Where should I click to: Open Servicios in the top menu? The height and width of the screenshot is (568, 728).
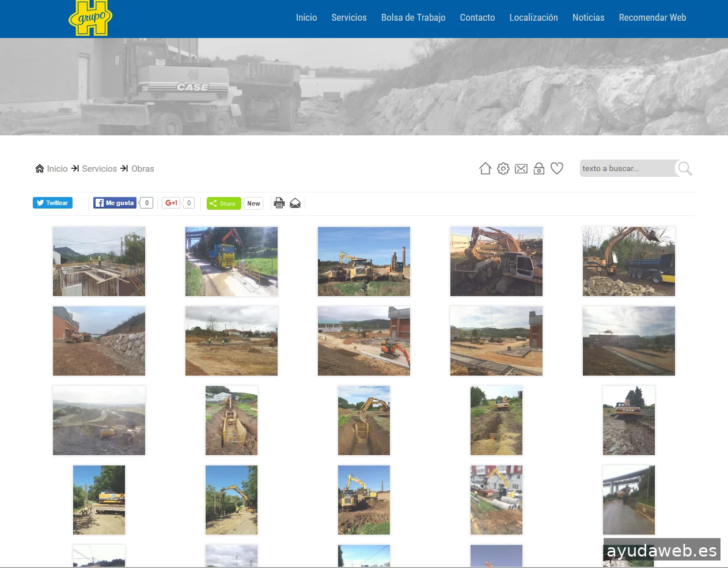pos(348,18)
